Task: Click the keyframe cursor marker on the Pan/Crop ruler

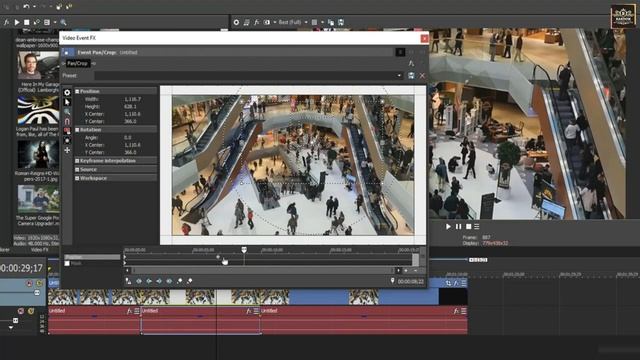Action: pos(244,249)
